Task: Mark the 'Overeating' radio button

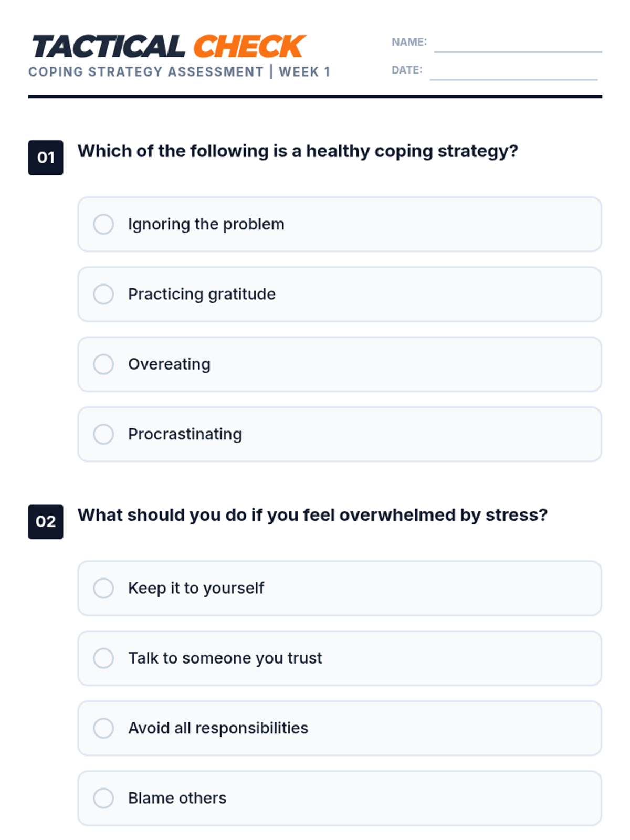Action: tap(103, 364)
